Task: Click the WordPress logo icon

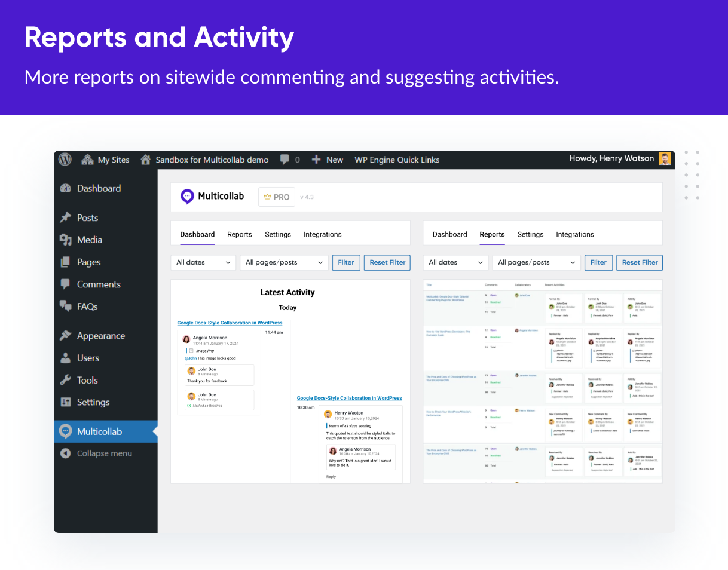Action: click(66, 160)
